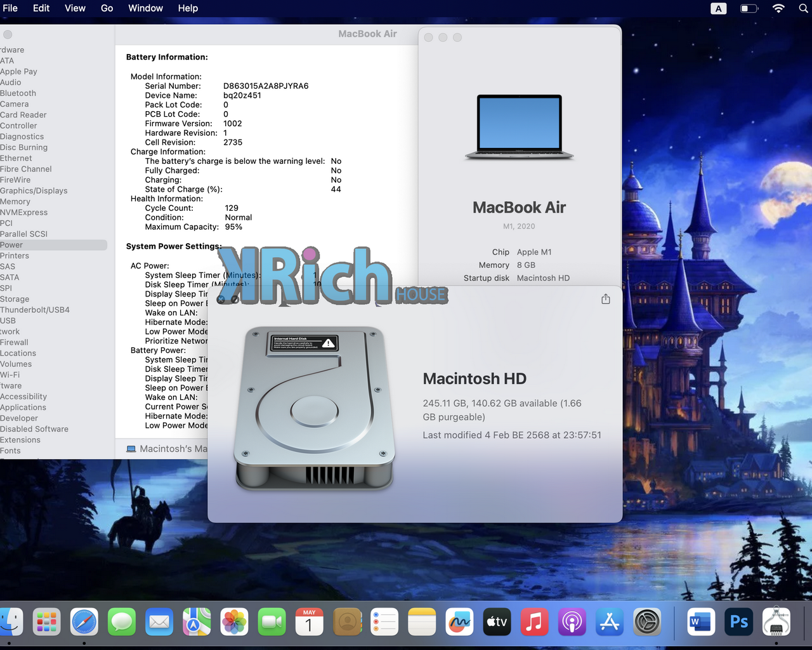
Task: Select Bluetooth in the sidebar
Action: tap(18, 93)
